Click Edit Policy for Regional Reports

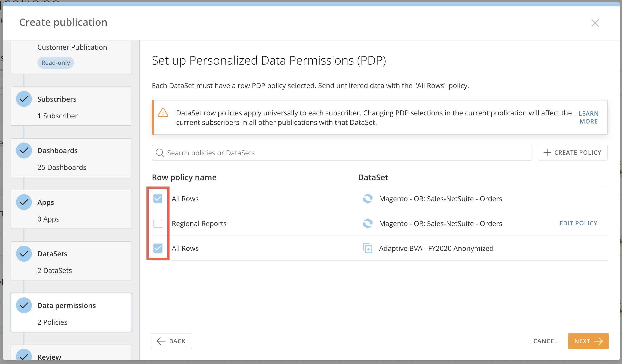[x=578, y=223]
